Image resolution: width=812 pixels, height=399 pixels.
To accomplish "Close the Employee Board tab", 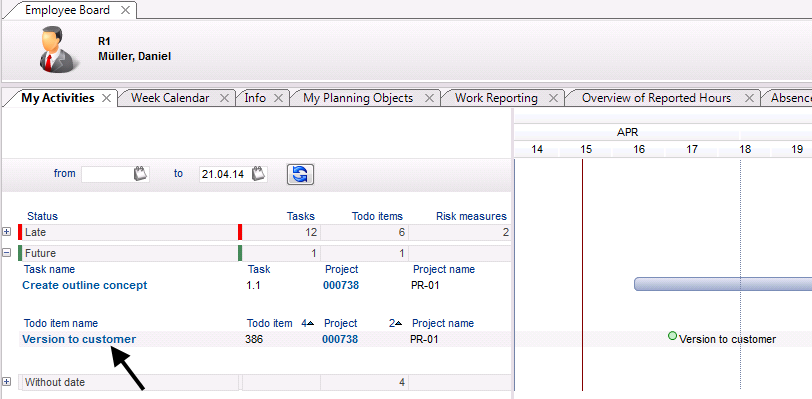I will (125, 10).
